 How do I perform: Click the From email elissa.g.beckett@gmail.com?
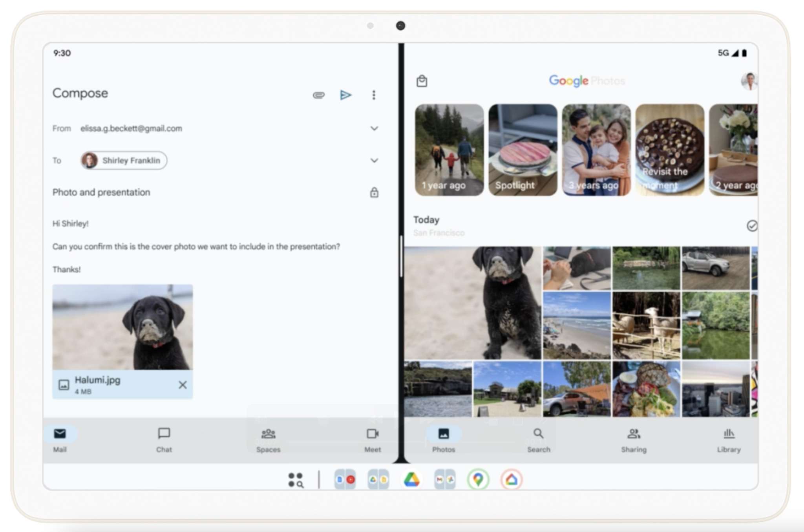131,128
